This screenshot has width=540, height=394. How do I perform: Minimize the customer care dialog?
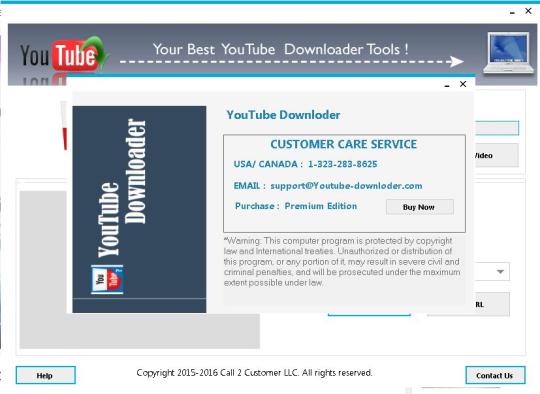447,86
